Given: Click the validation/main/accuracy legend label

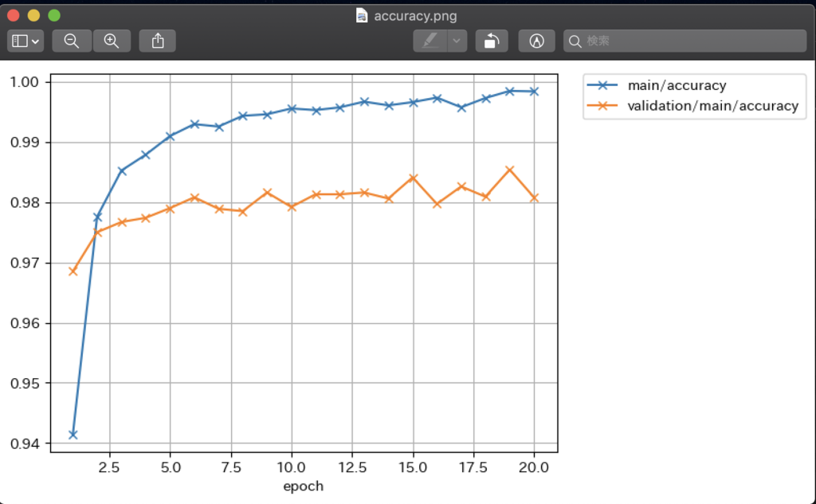Looking at the screenshot, I should click(713, 106).
